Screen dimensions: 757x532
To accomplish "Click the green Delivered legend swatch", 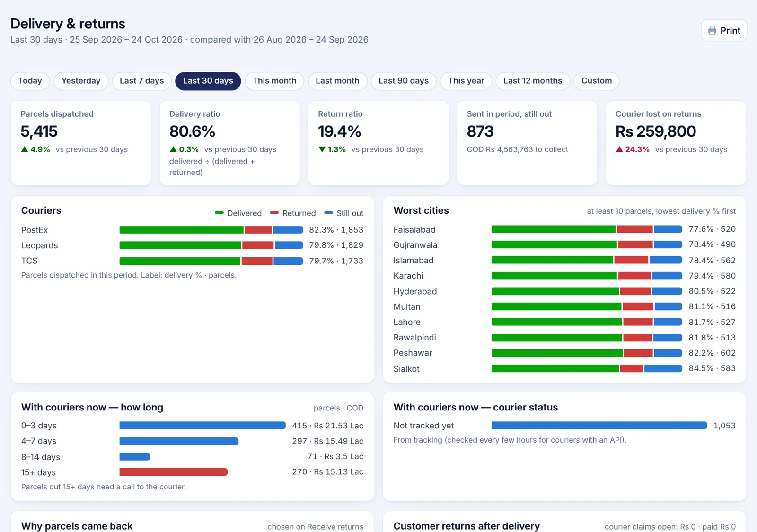I will 219,213.
